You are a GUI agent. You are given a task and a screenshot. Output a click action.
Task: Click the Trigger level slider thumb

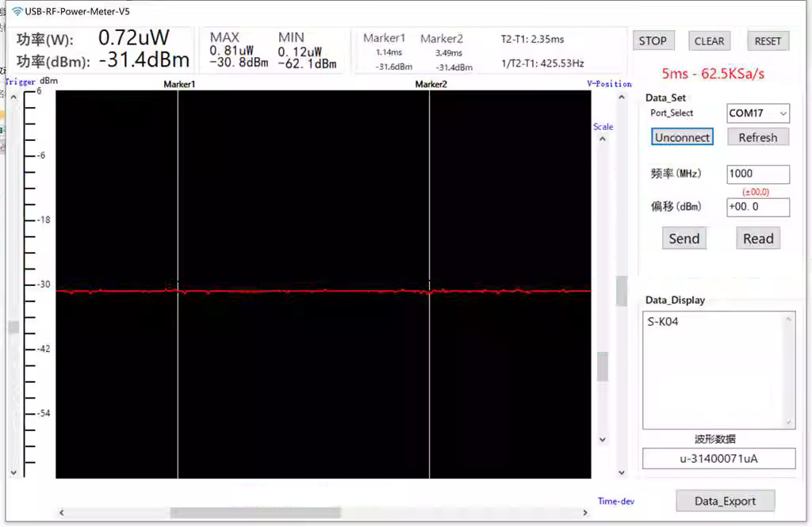(13, 327)
